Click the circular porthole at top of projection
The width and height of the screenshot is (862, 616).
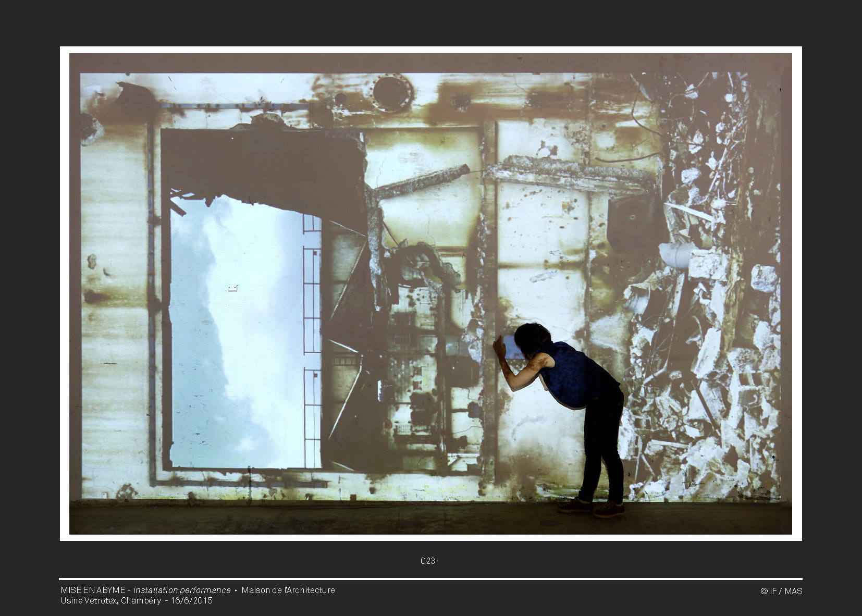[x=392, y=93]
